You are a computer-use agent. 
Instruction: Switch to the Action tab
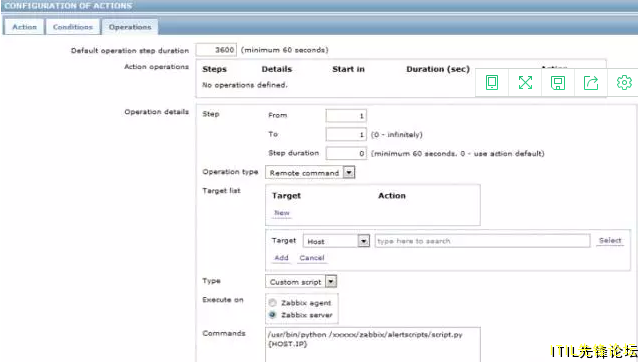(x=24, y=27)
